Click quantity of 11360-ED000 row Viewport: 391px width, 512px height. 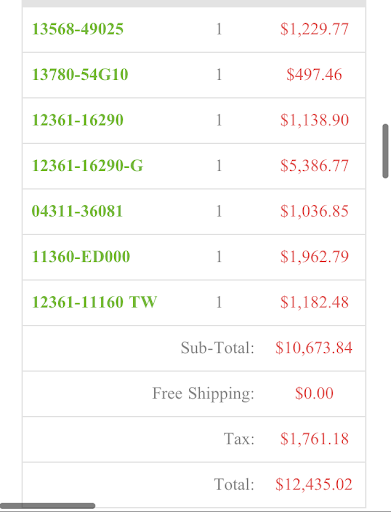click(219, 257)
